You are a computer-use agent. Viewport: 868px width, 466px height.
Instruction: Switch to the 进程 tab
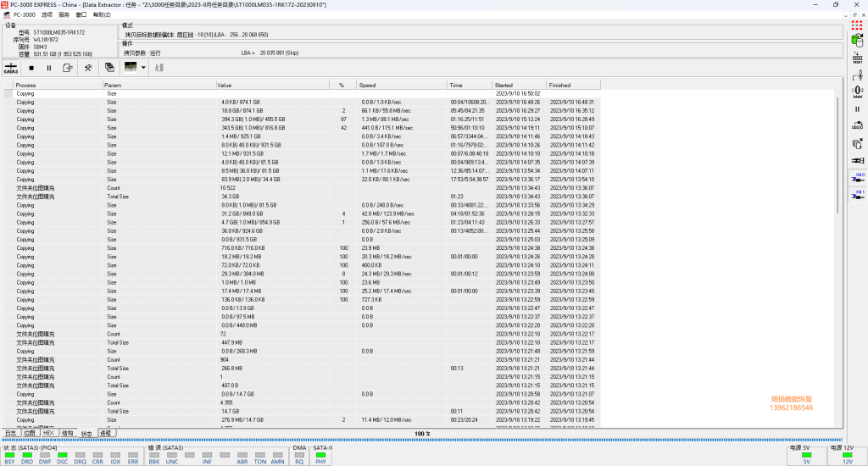point(106,433)
